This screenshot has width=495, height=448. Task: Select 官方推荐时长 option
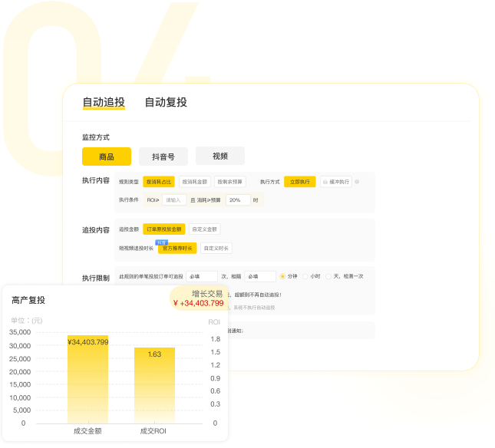[x=177, y=249]
